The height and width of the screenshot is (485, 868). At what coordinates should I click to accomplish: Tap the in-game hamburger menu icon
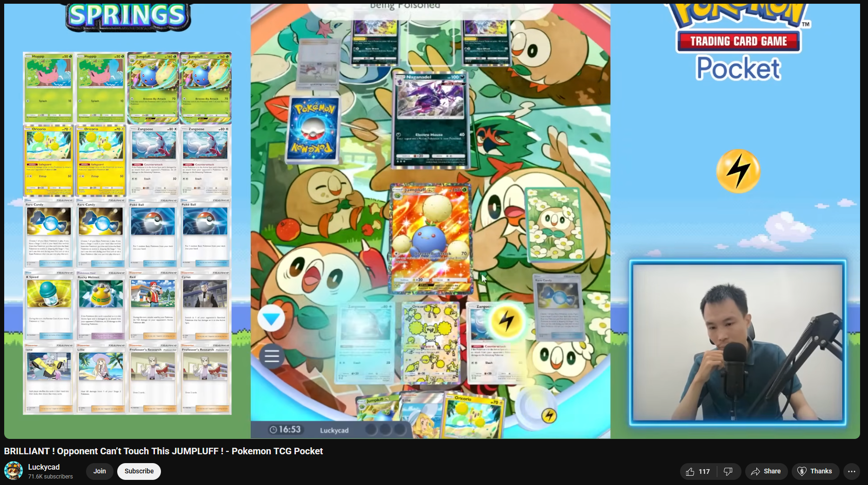pyautogui.click(x=272, y=357)
